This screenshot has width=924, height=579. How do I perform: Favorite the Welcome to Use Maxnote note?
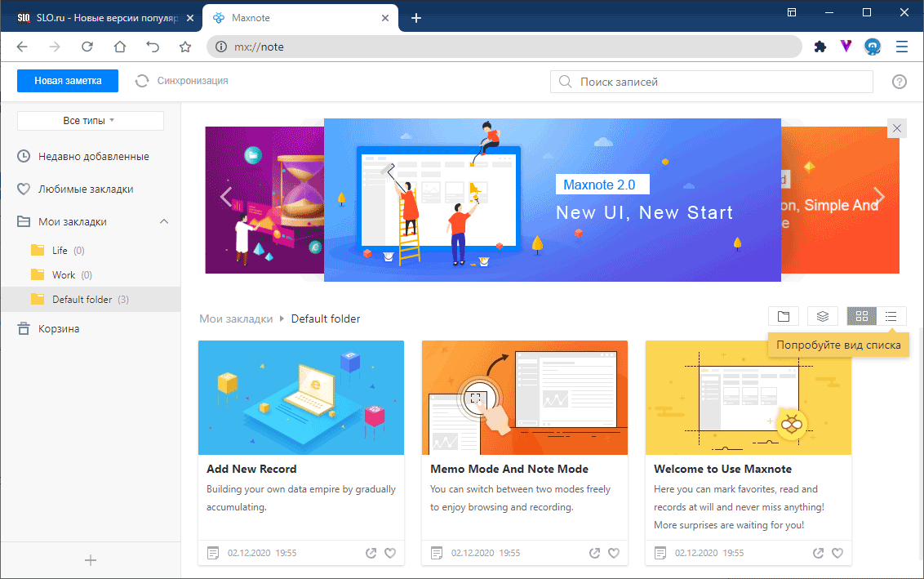coord(837,553)
